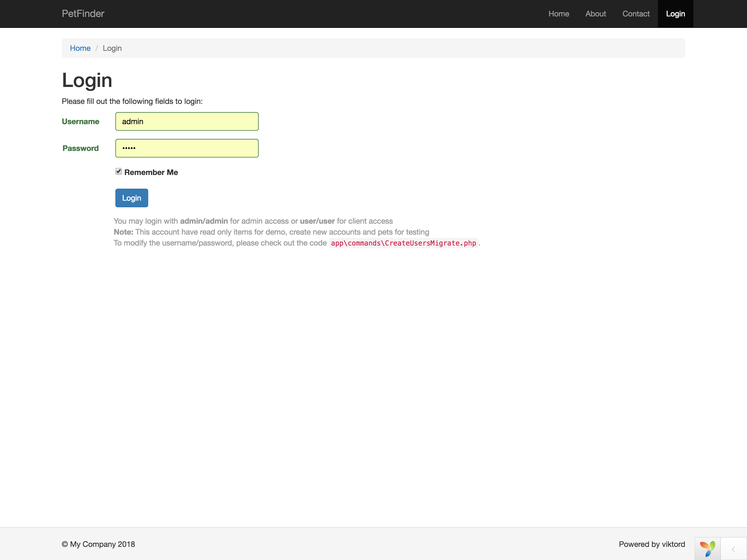Focus the Password input field

click(187, 148)
